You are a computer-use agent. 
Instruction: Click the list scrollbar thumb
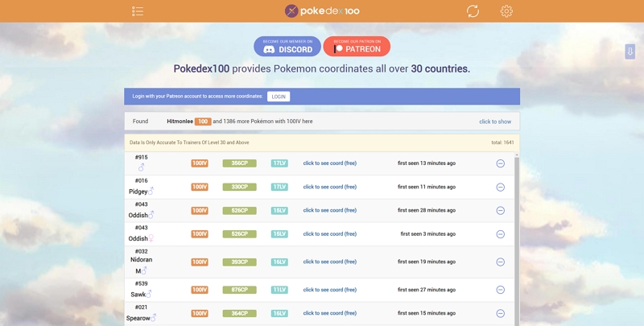517,242
